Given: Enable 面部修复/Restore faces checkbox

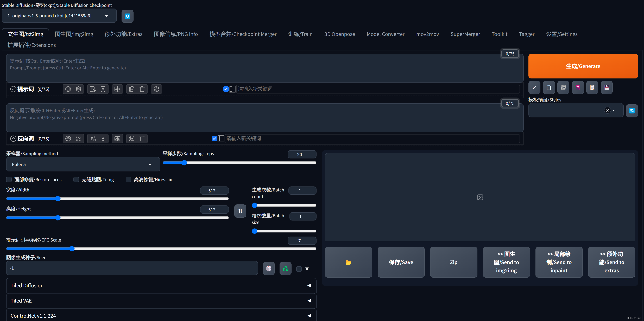Looking at the screenshot, I should 9,179.
